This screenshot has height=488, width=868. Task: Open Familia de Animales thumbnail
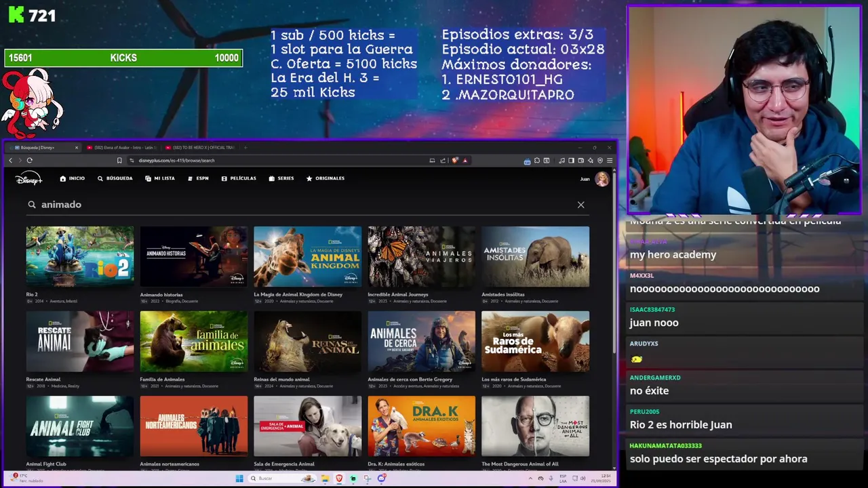pos(194,341)
